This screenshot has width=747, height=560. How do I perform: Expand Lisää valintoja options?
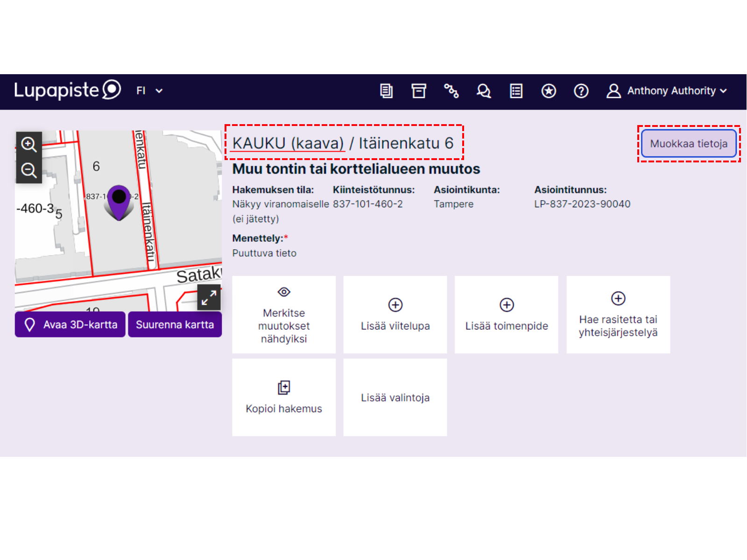point(395,398)
